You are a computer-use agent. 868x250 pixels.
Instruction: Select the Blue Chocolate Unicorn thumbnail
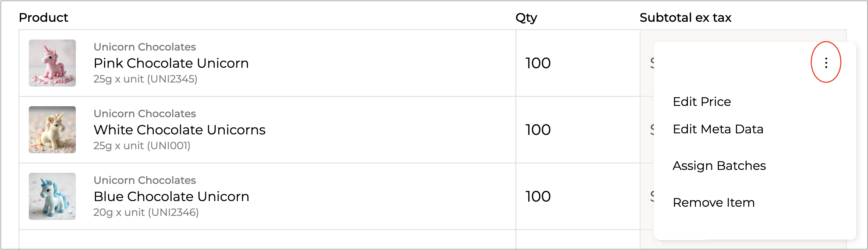click(52, 197)
